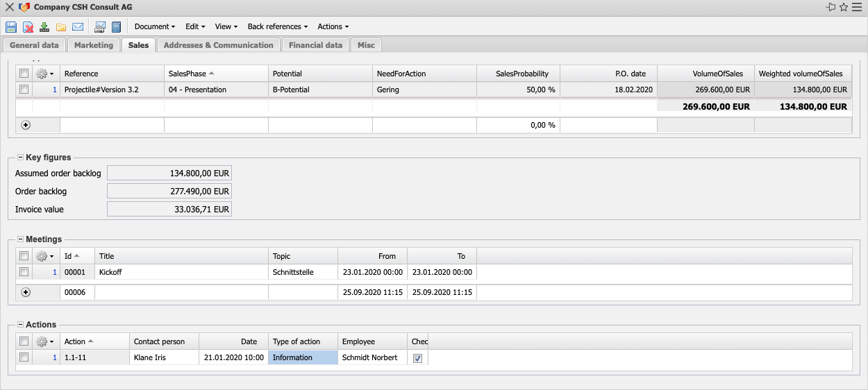The image size is (868, 390).
Task: Open the Addresses & Communication tab
Action: click(x=218, y=45)
